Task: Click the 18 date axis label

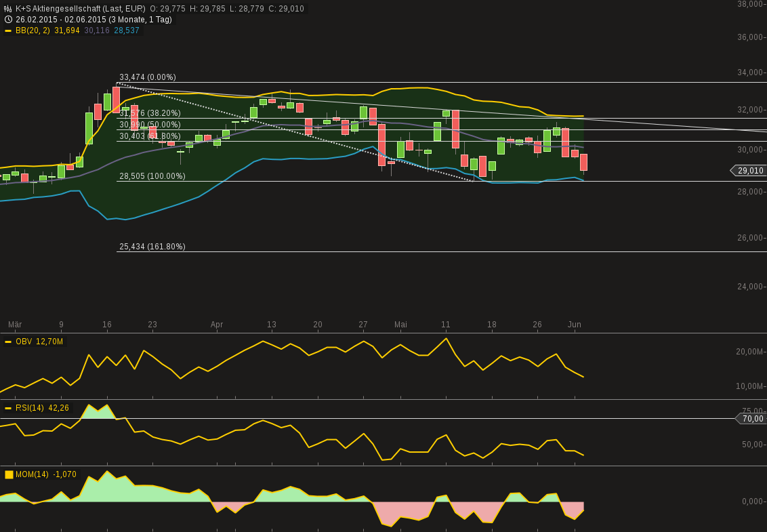Action: tap(492, 325)
